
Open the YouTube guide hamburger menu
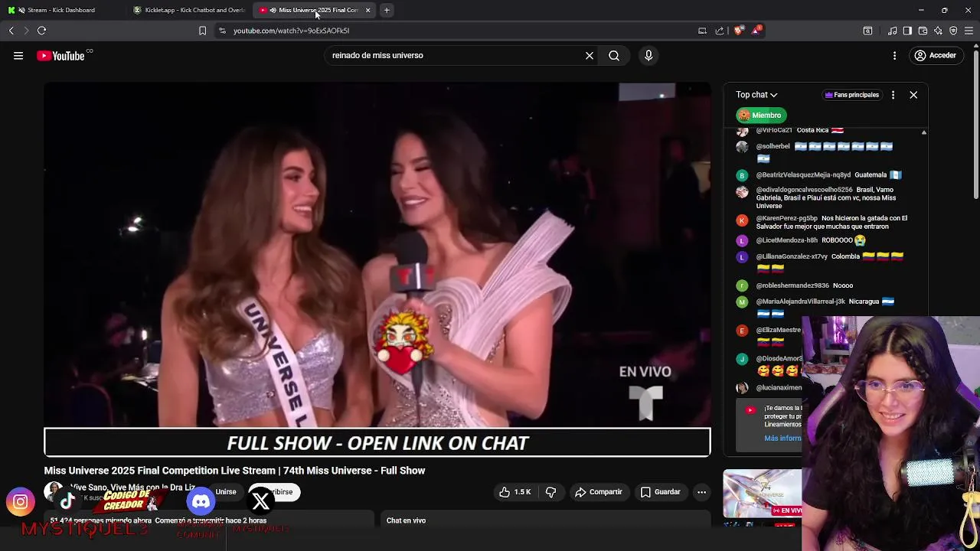coord(18,55)
